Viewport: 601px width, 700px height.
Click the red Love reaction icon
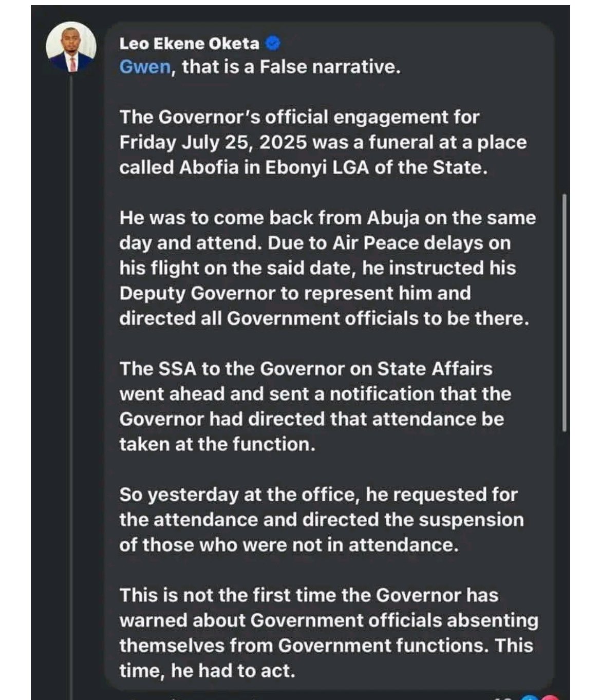(x=549, y=697)
